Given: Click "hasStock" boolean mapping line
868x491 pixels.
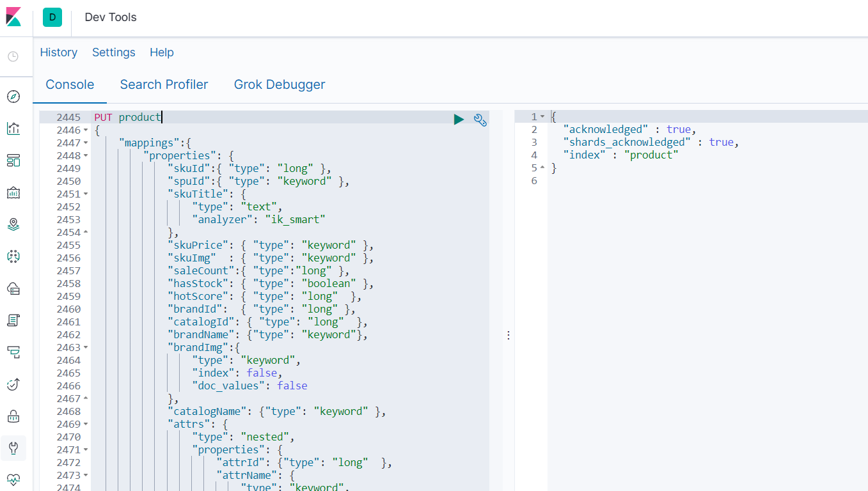Looking at the screenshot, I should tap(271, 283).
